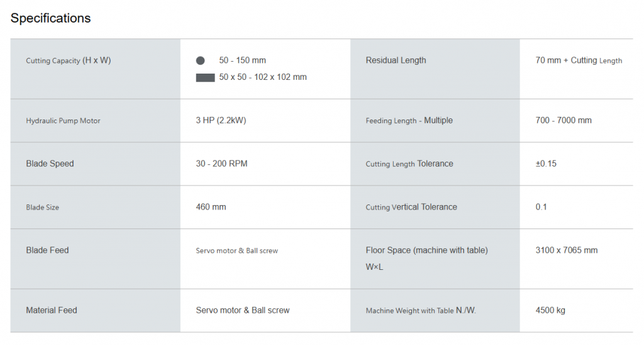
Task: Select the Floor Space (machine with table) label
Action: point(427,250)
